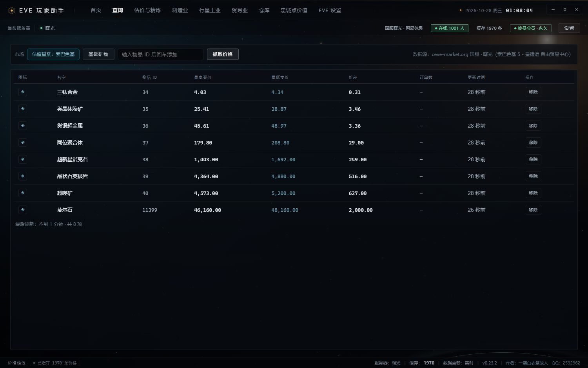
Task: Open the 制造业 tab
Action: pyautogui.click(x=180, y=11)
